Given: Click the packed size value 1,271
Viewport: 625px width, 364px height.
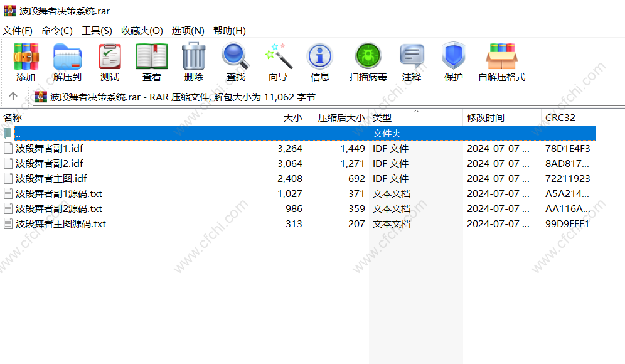Looking at the screenshot, I should (353, 163).
